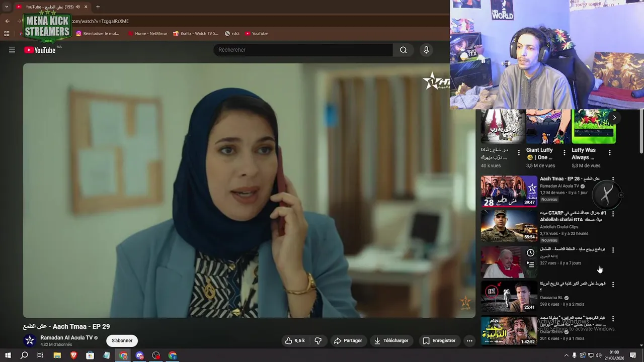This screenshot has width=644, height=362.
Task: Focus the Rechercher search field
Action: pyautogui.click(x=303, y=50)
